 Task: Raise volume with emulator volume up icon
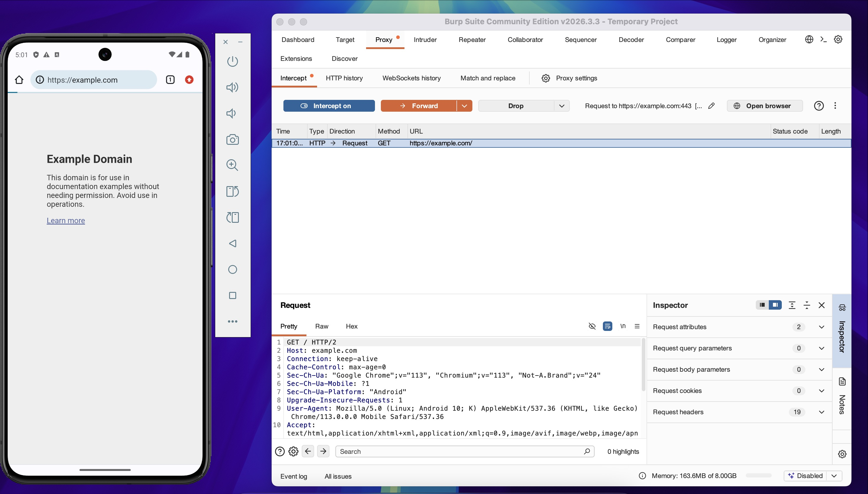233,87
